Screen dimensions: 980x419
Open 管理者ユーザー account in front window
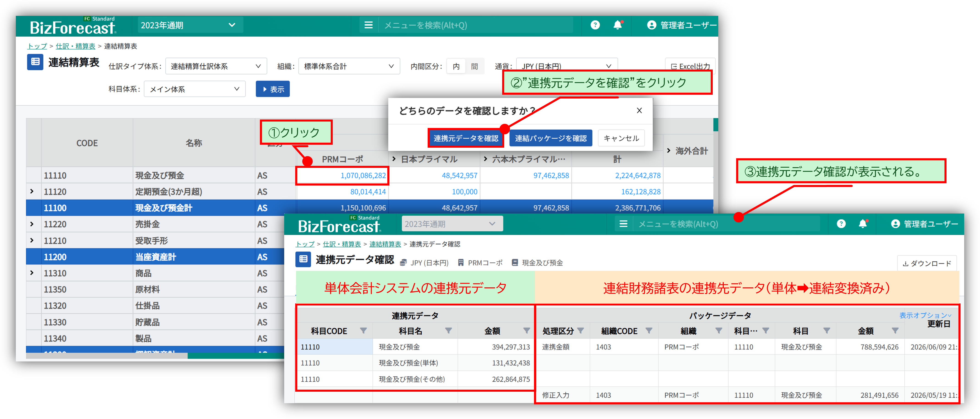[x=925, y=224]
